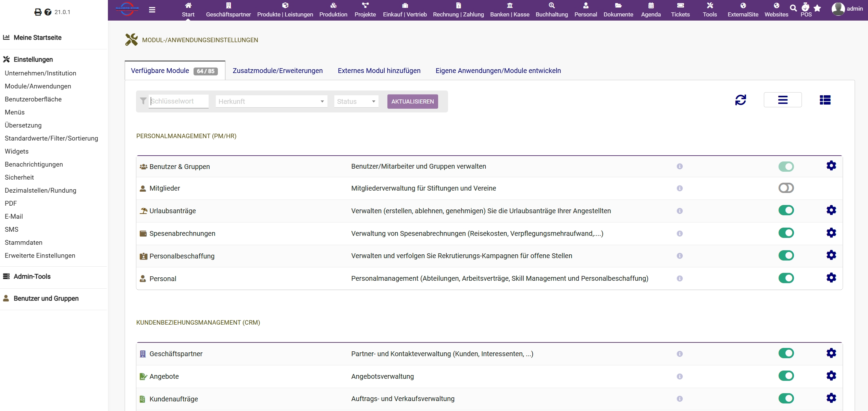868x411 pixels.
Task: Open the search magnifier in top bar
Action: [x=793, y=8]
